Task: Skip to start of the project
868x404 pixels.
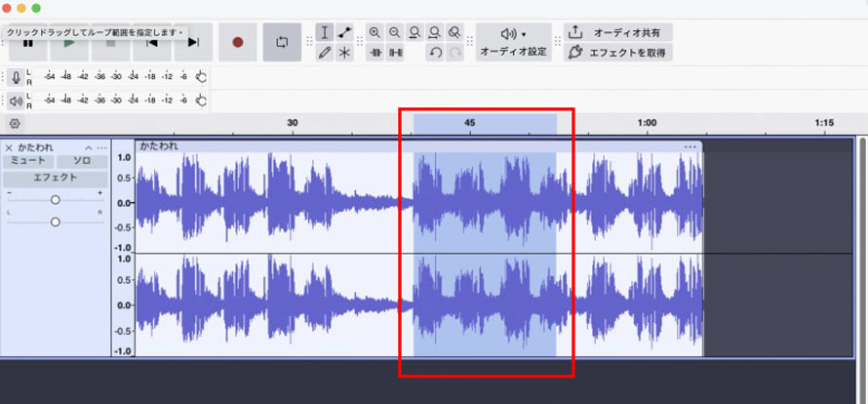Action: pyautogui.click(x=152, y=43)
